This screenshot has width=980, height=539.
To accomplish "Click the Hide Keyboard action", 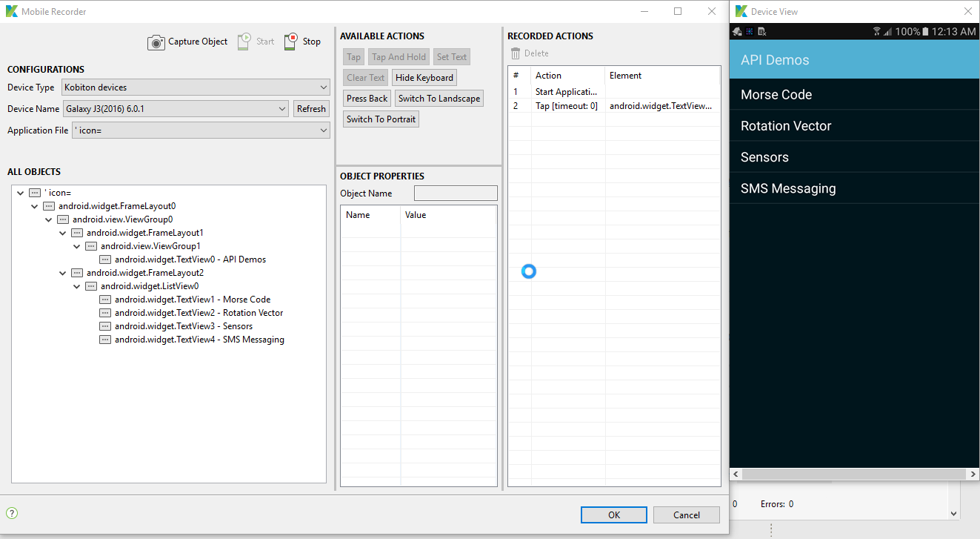I will [424, 77].
